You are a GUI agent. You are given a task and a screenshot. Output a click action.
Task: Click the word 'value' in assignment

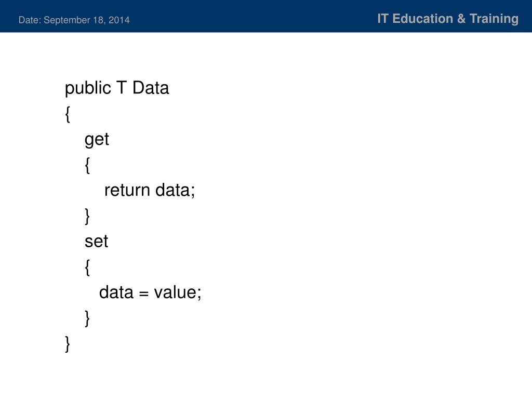(x=176, y=292)
